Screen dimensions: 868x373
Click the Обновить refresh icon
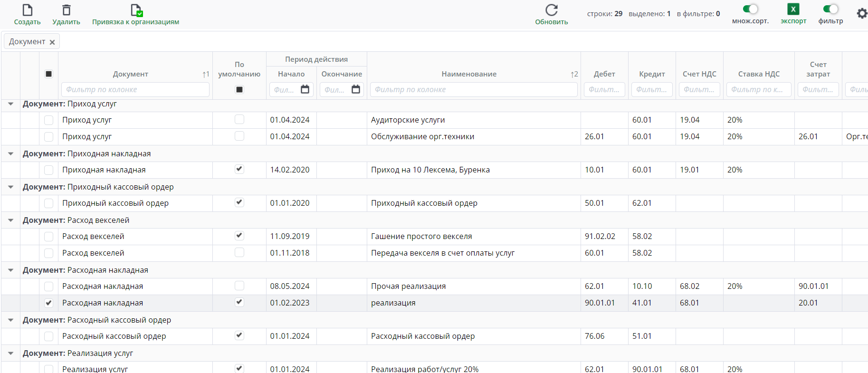click(551, 10)
